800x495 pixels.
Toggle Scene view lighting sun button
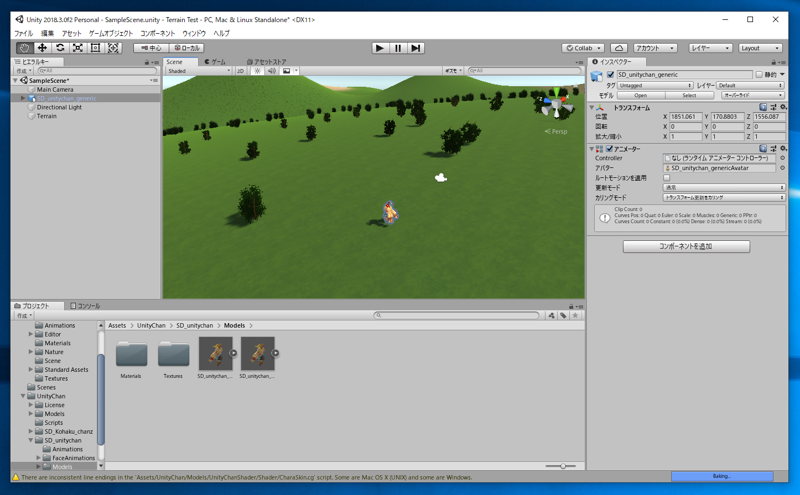pos(257,71)
